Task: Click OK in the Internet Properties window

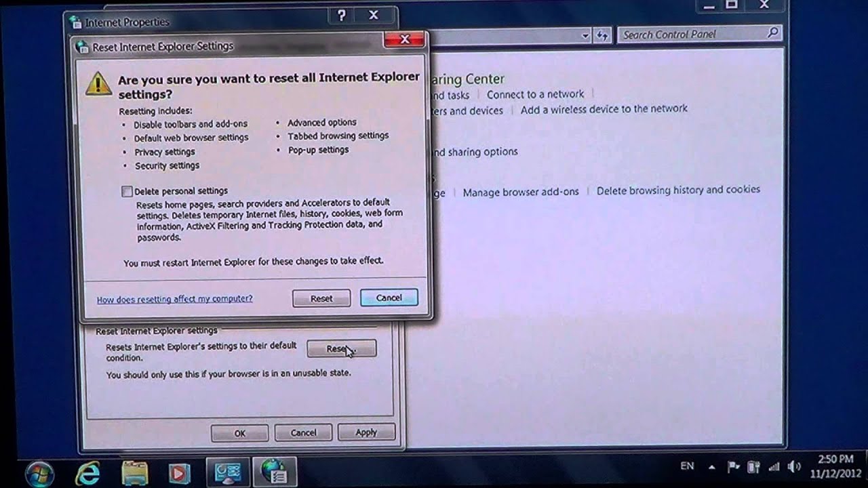Action: [239, 433]
